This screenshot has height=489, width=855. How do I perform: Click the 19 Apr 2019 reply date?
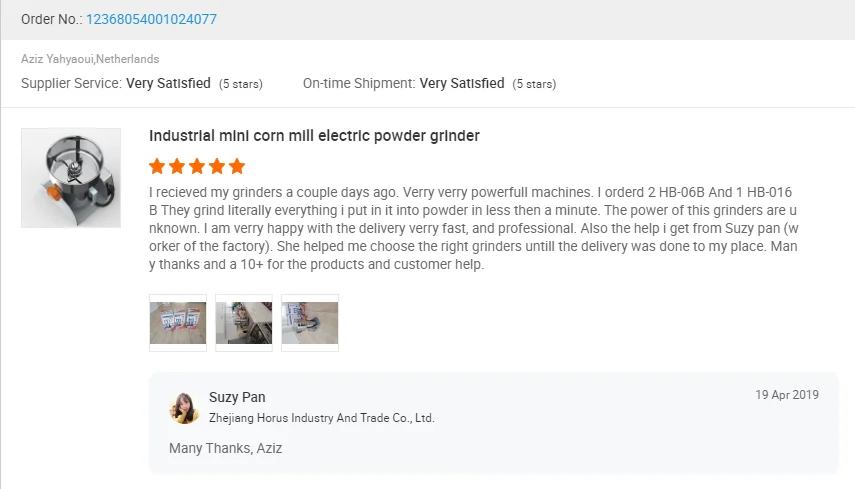click(x=787, y=395)
